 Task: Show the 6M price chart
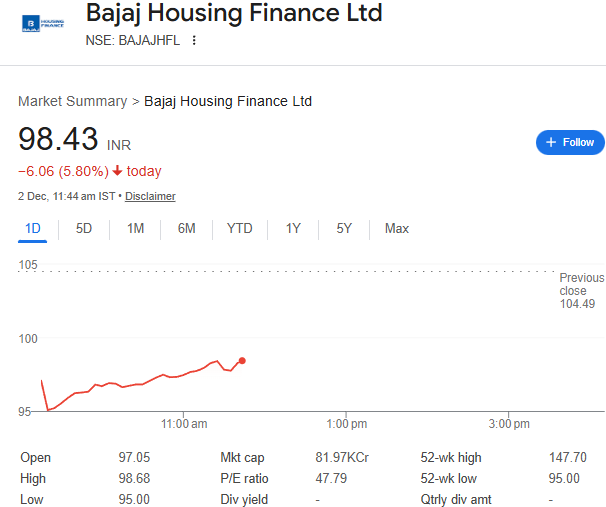(187, 229)
